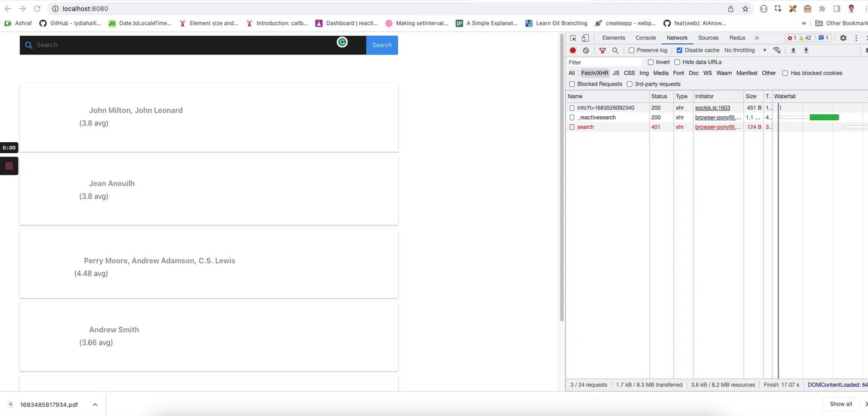Open the downloaded PDF options chevron

click(x=95, y=404)
